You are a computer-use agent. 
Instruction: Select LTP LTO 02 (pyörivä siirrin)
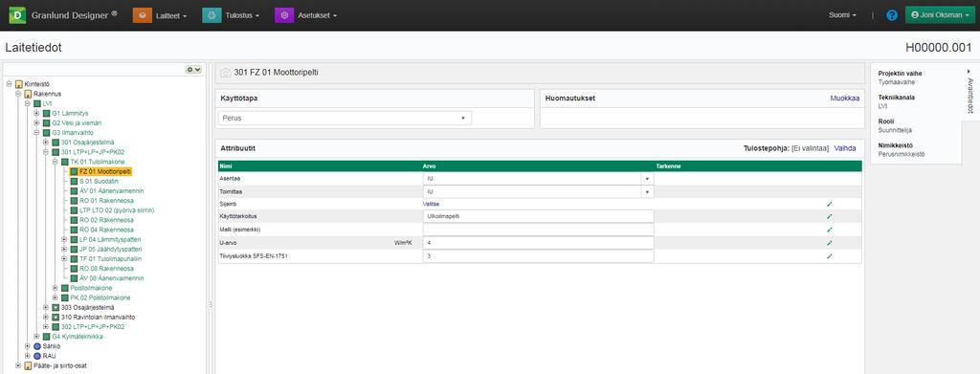pyautogui.click(x=117, y=210)
